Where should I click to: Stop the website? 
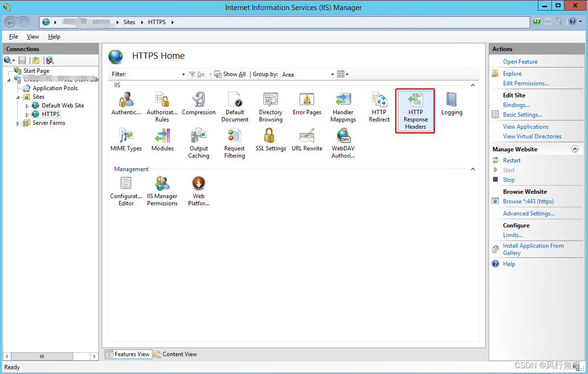509,180
